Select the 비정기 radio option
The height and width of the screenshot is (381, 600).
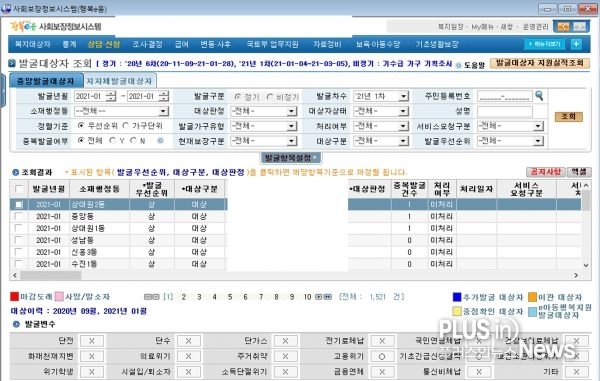click(269, 97)
